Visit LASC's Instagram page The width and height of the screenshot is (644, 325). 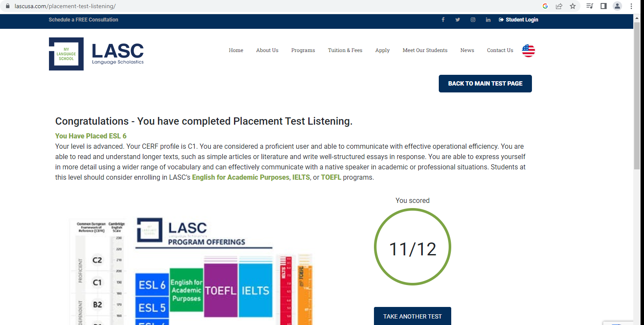473,19
